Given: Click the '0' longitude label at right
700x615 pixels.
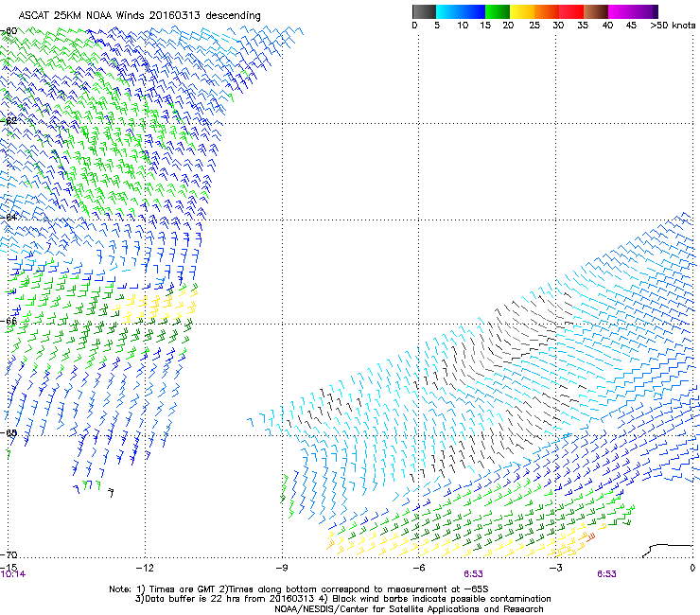Looking at the screenshot, I should [692, 567].
